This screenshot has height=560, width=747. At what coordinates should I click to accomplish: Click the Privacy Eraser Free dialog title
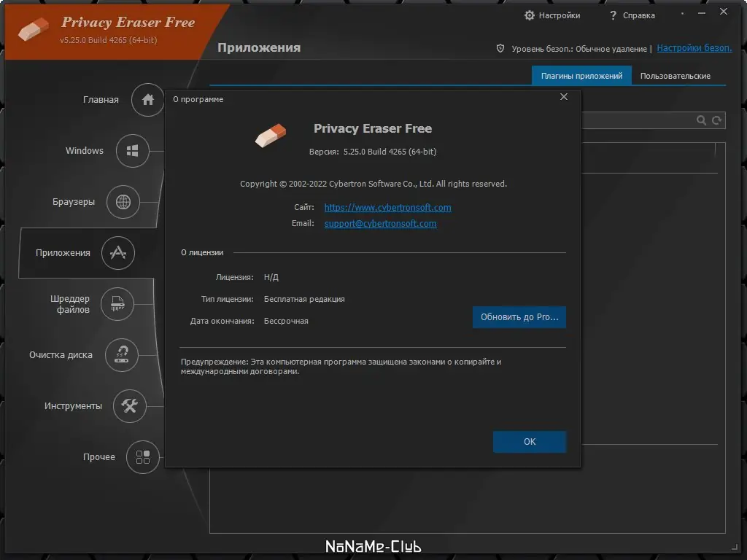click(373, 128)
